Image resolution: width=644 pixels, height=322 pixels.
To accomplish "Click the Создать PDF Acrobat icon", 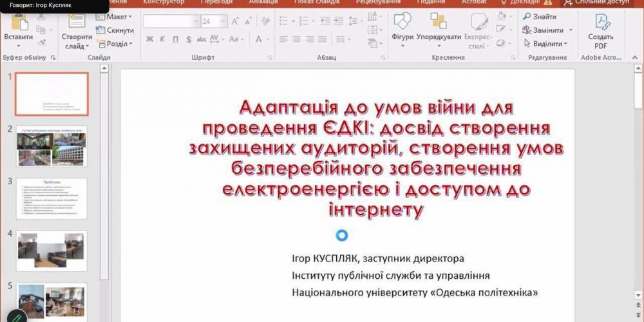I will click(x=603, y=21).
